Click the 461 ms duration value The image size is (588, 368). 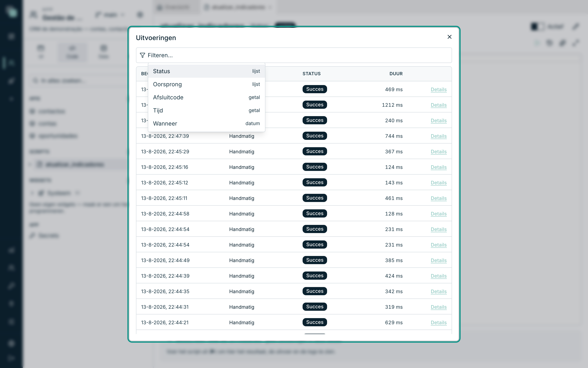click(x=394, y=198)
